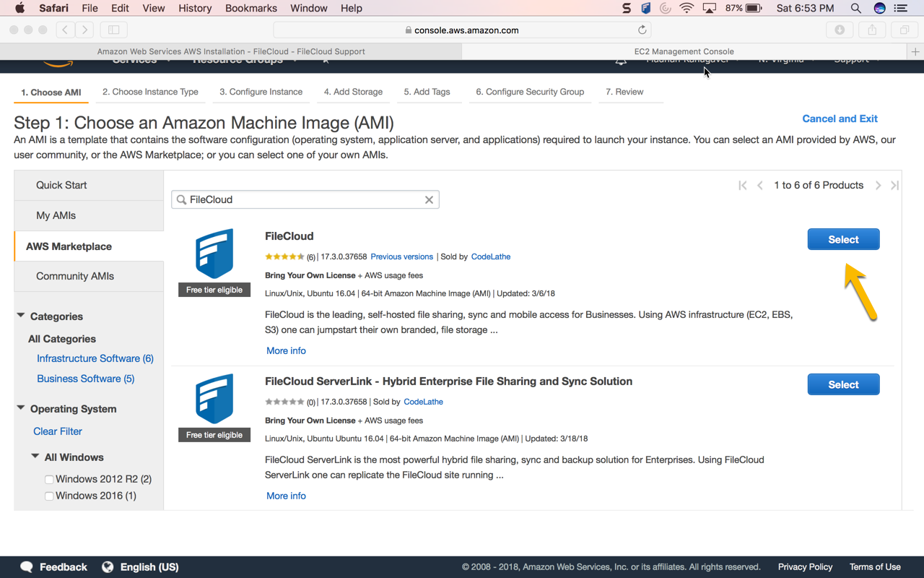This screenshot has width=924, height=578.
Task: Click the magnifier icon in the product search box
Action: 181,199
